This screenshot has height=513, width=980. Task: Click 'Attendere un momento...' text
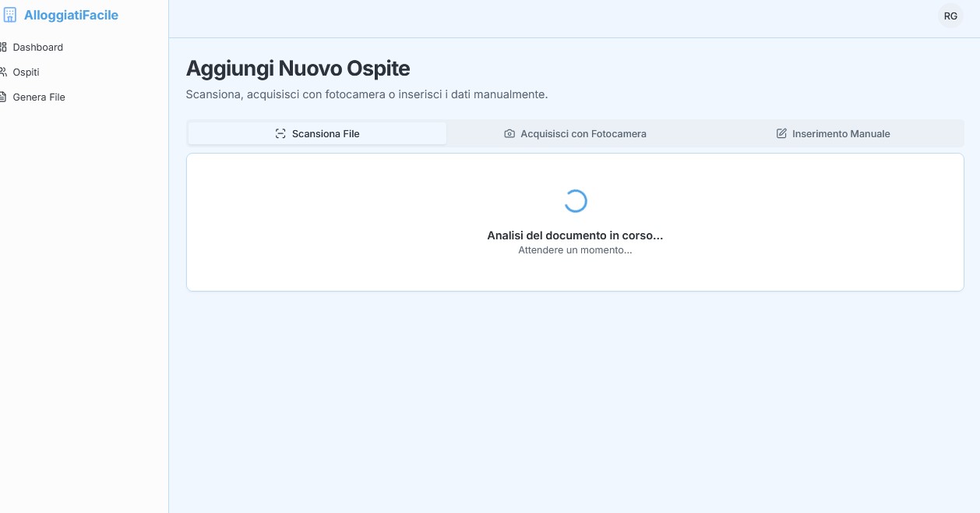[575, 250]
